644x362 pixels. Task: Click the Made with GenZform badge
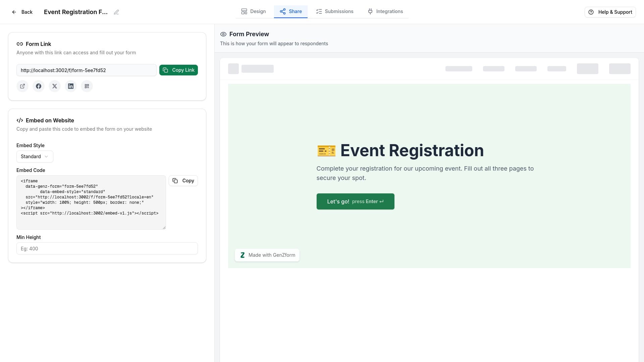[x=267, y=255]
